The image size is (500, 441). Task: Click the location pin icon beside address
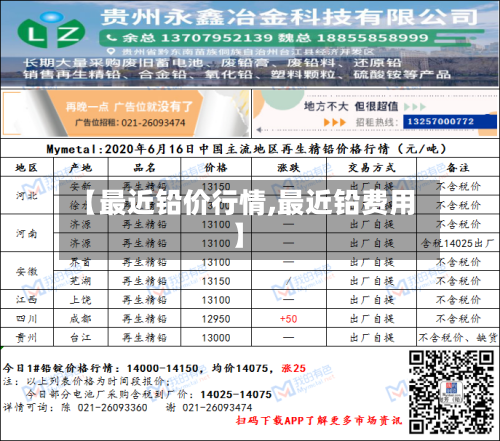pos(111,52)
